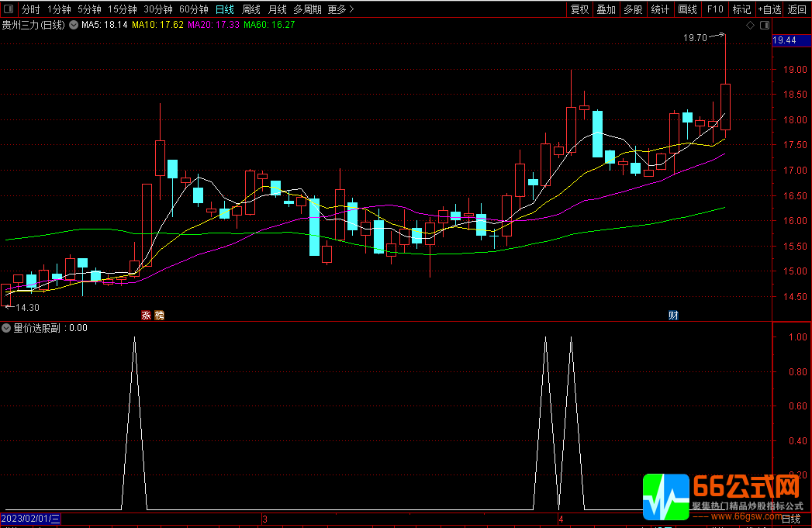This screenshot has width=812, height=528.
Task: Toggle 叠加 overlay comparison
Action: point(606,9)
